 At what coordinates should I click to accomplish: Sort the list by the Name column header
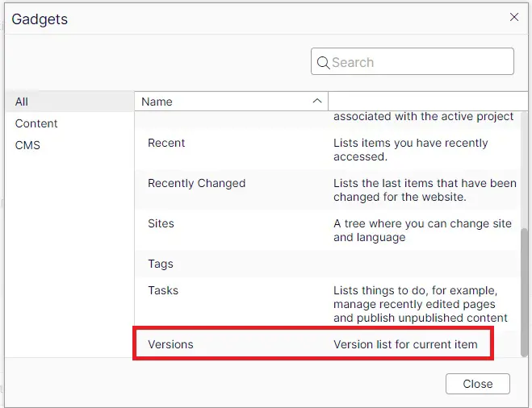pyautogui.click(x=157, y=102)
